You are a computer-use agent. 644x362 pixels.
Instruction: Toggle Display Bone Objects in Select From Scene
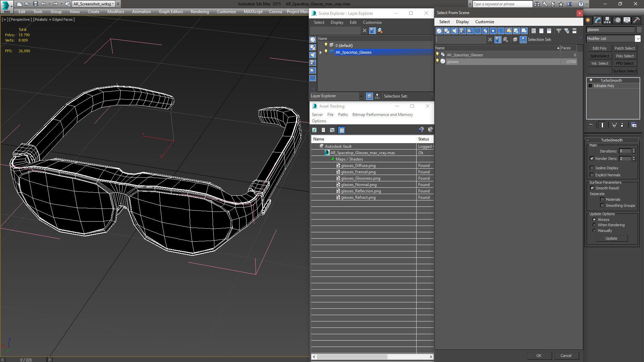[x=501, y=31]
